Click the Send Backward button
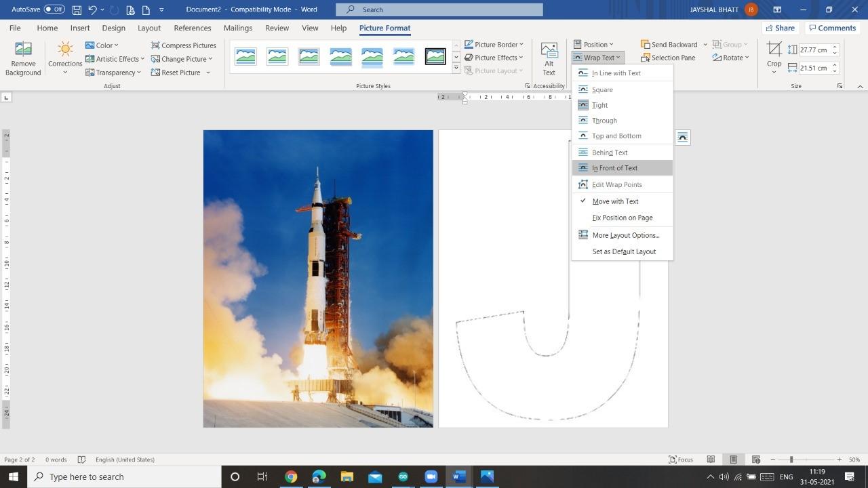Viewport: 868px width, 488px height. coord(669,44)
